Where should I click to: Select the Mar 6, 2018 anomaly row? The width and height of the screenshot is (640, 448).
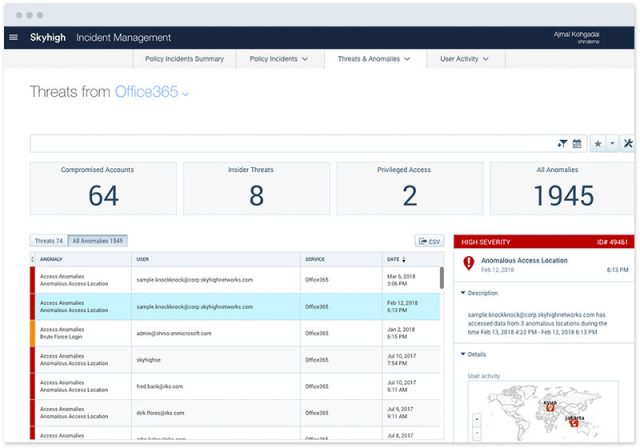[235, 280]
